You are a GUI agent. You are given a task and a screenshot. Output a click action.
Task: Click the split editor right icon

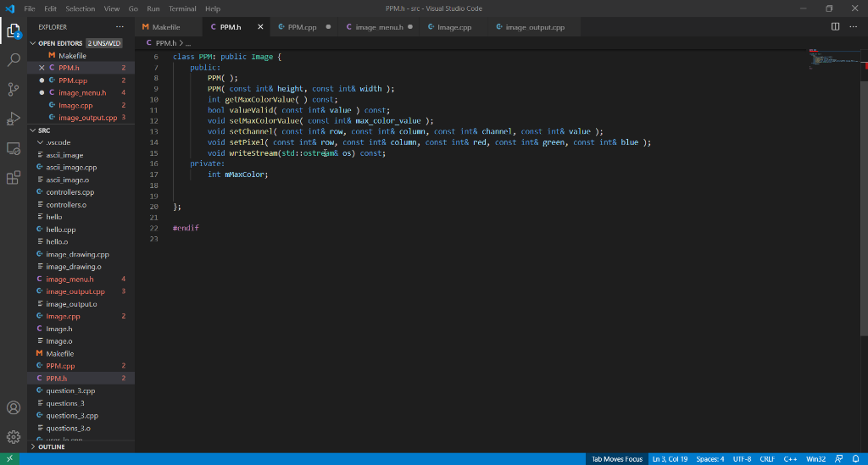point(836,27)
